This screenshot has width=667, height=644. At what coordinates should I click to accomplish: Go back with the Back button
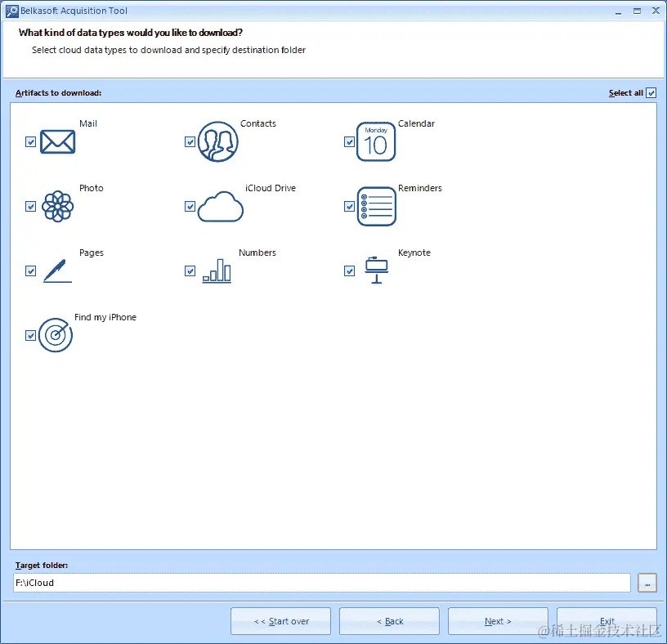pyautogui.click(x=389, y=621)
